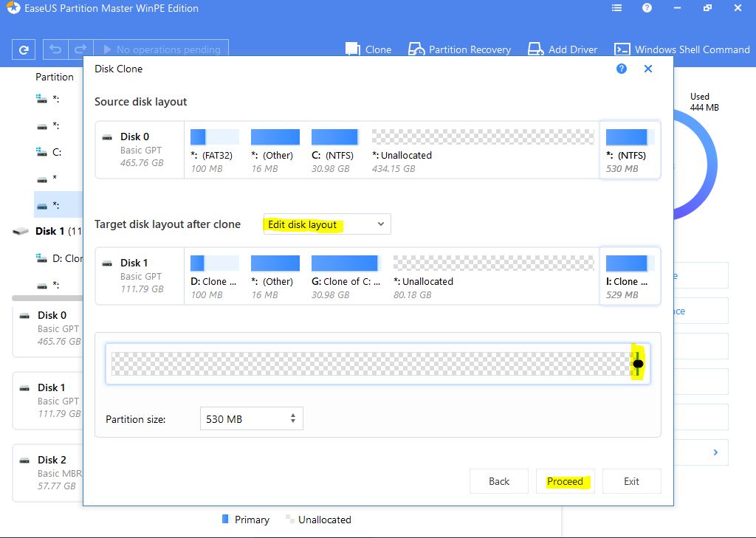Select the Disk 2 Basic MBR entry
The image size is (756, 538).
[50, 466]
